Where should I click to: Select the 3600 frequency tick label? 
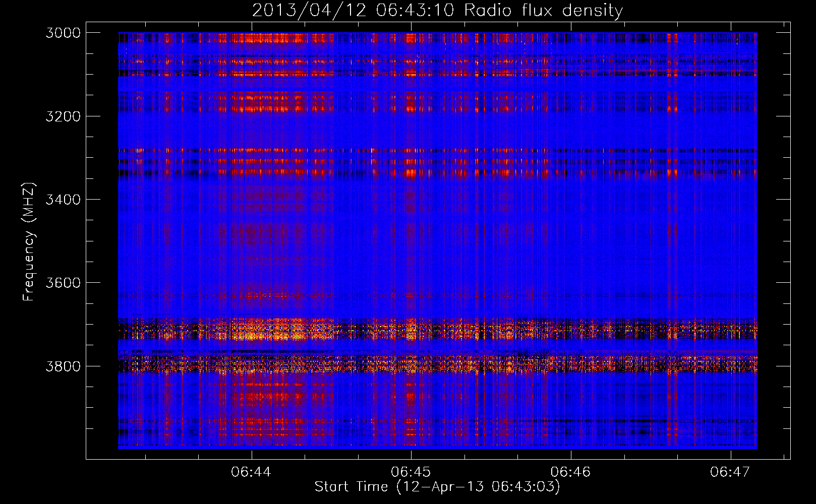(x=63, y=283)
